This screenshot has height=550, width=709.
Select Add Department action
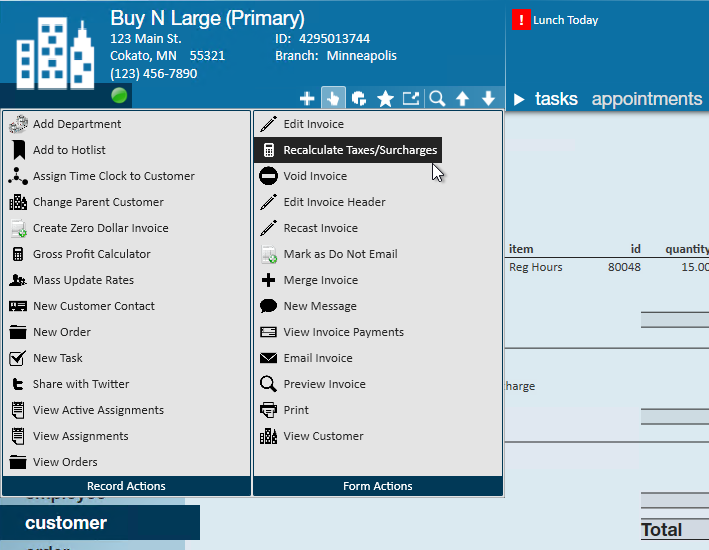pyautogui.click(x=127, y=124)
